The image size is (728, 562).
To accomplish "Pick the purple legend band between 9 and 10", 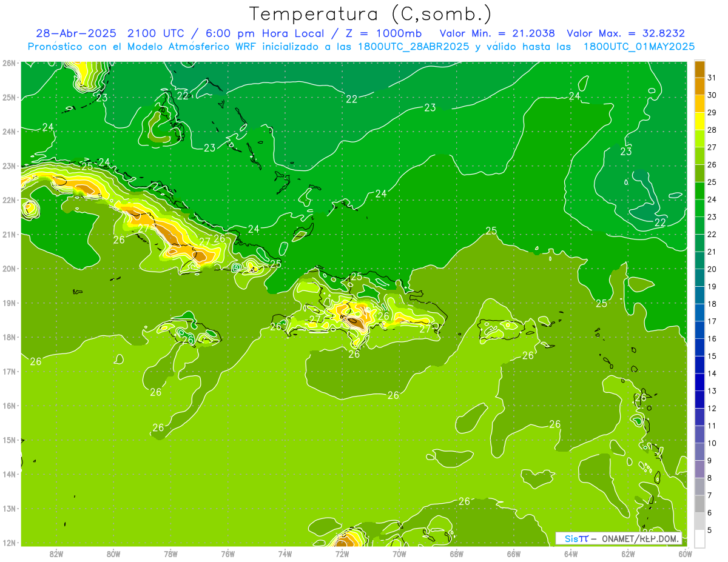I will tap(699, 452).
